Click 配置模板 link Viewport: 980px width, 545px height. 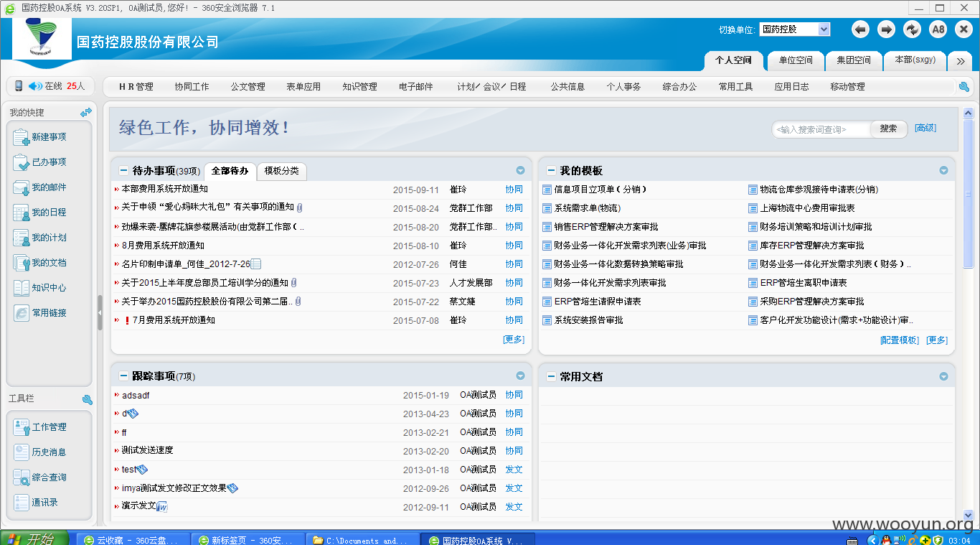pos(900,340)
